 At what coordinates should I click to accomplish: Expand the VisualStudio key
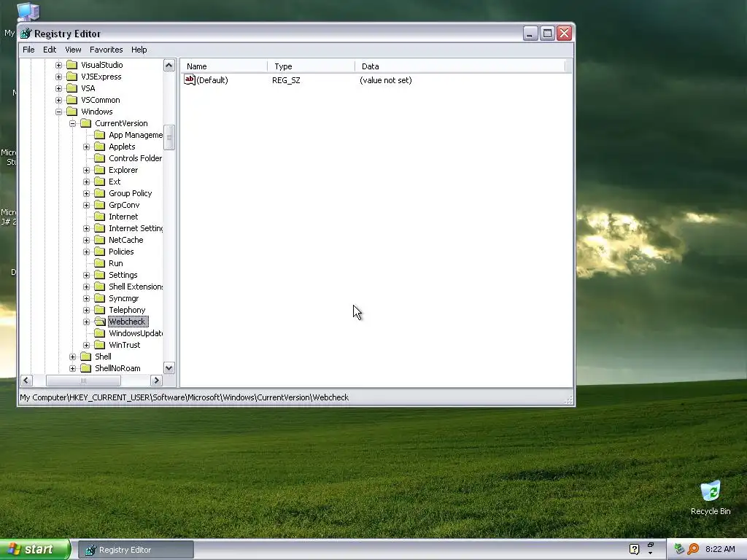coord(58,65)
